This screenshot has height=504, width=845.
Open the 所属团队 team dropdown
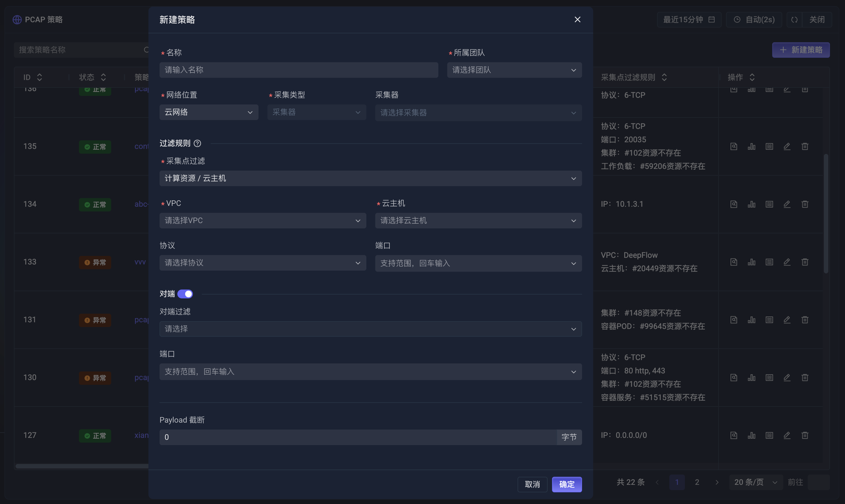tap(514, 70)
